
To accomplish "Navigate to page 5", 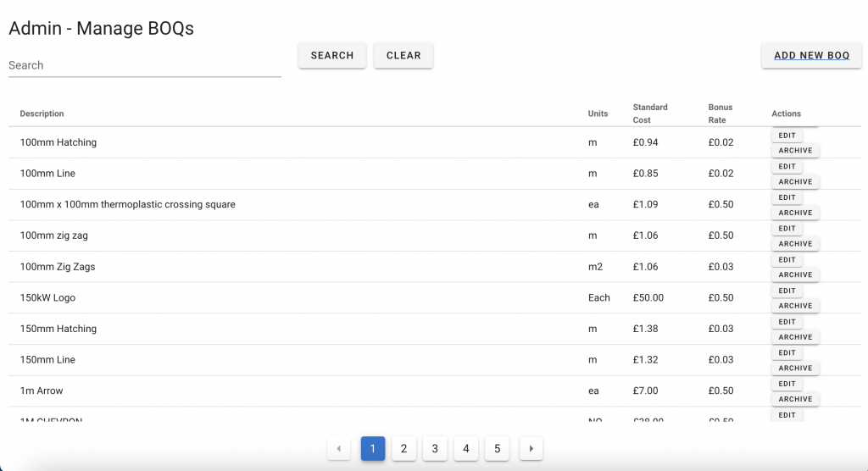I will (x=497, y=448).
